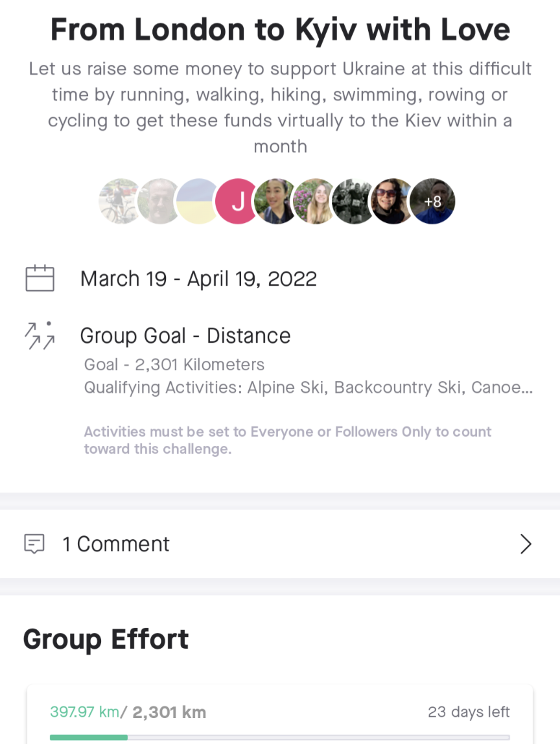Click the group distance progress bar
Screen dimensions: 560x744
(280, 738)
